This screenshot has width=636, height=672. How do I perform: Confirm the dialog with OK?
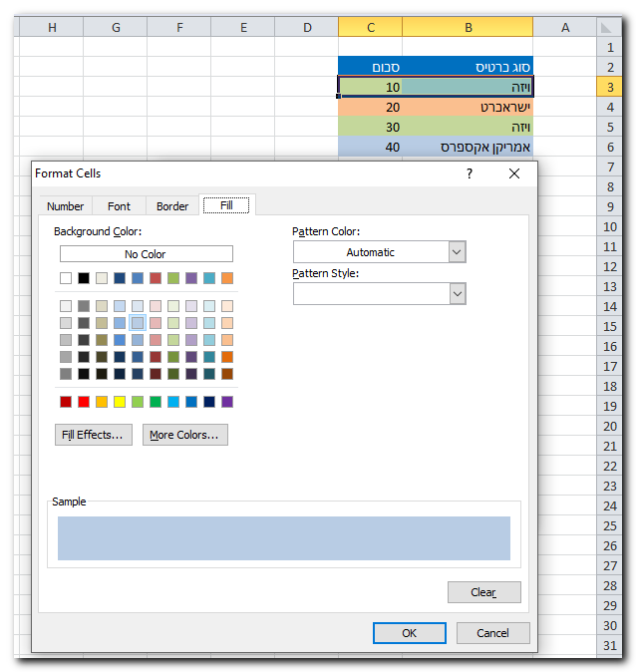(409, 633)
